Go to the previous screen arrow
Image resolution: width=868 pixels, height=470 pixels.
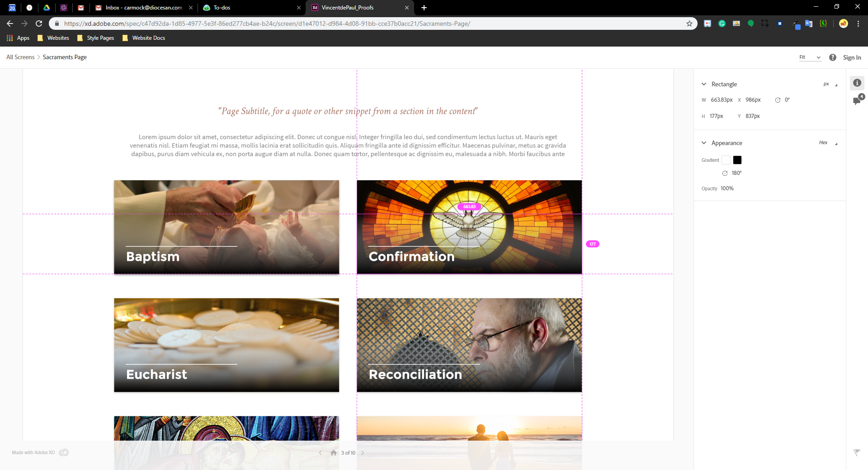pyautogui.click(x=321, y=453)
